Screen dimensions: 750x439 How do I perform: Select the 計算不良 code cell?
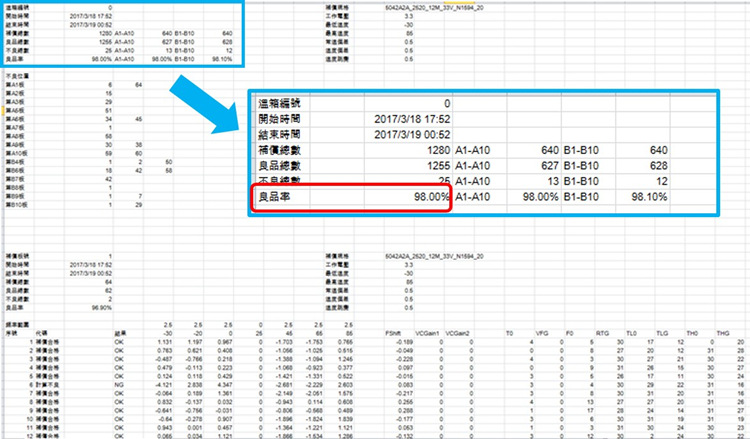[47, 384]
